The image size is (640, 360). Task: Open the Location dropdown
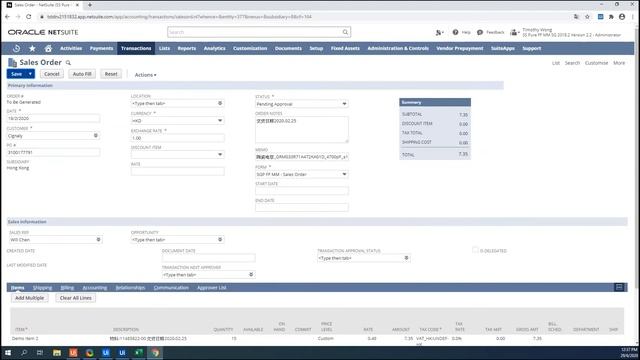click(220, 103)
